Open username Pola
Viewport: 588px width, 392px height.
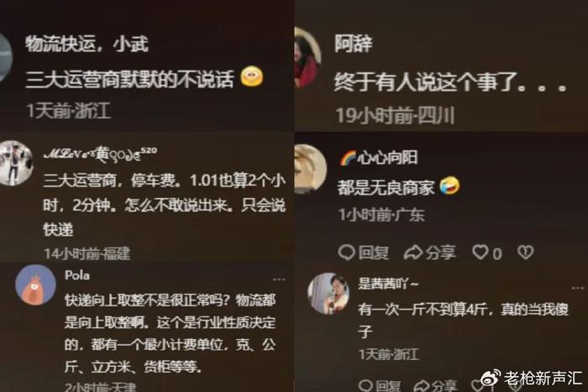tap(77, 275)
